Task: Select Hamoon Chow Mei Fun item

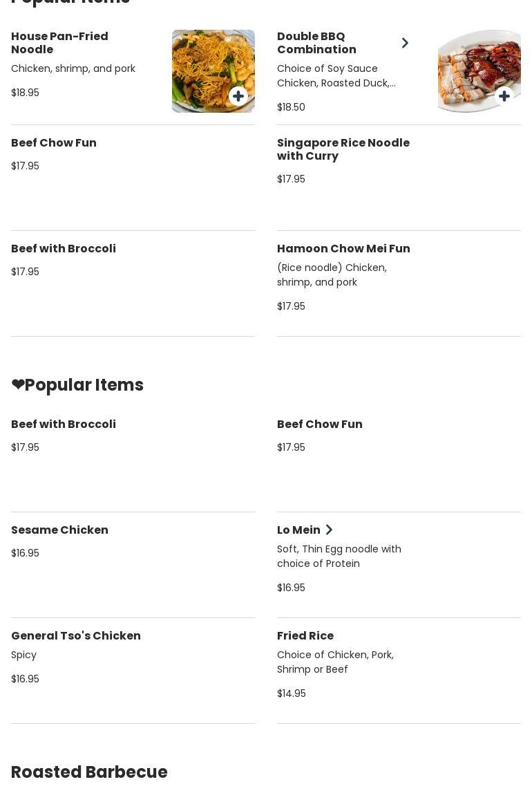Action: click(343, 249)
